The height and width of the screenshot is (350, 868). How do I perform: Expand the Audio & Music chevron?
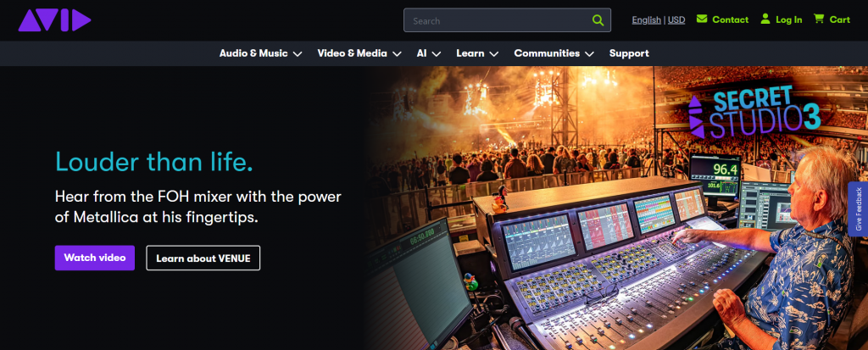pos(298,54)
